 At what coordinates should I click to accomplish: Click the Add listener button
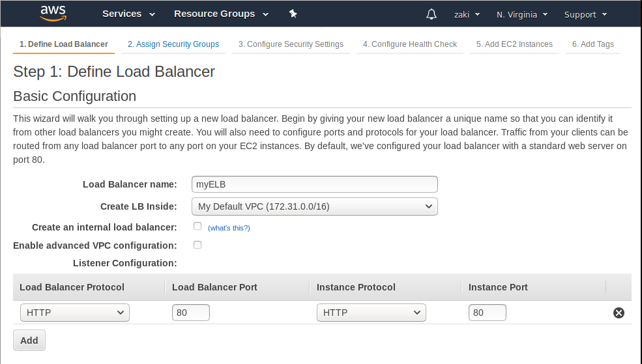[29, 341]
